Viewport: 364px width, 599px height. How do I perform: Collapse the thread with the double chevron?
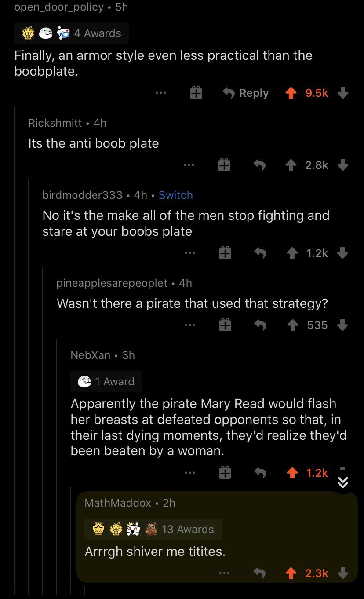pyautogui.click(x=342, y=482)
